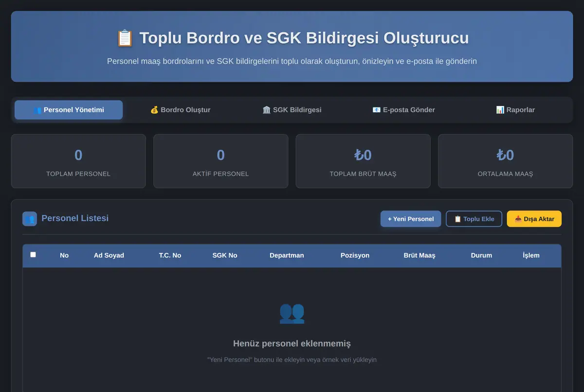The width and height of the screenshot is (584, 392).
Task: Select the Toplam Personel stat card
Action: pos(78,161)
